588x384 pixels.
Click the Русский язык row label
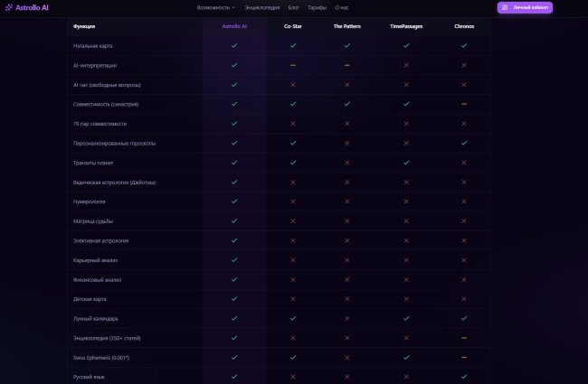click(89, 377)
